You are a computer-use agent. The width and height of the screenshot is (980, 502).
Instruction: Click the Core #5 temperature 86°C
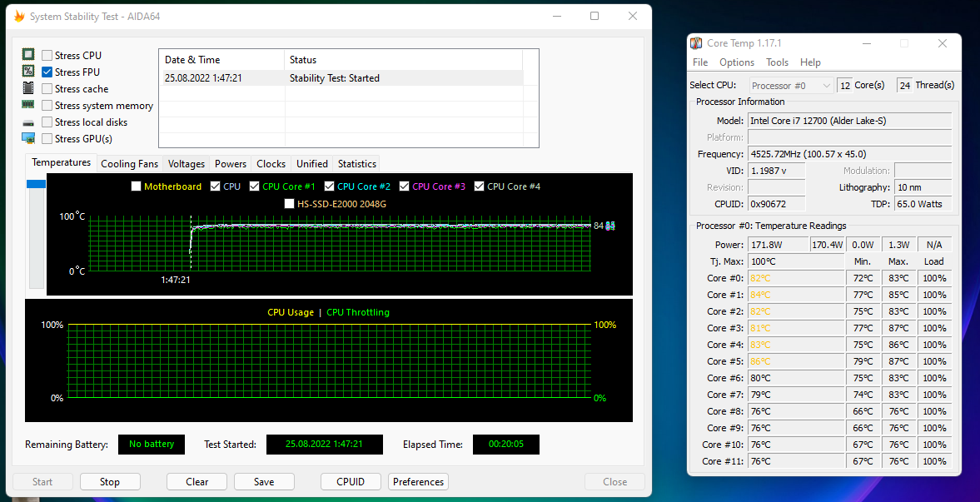[796, 361]
